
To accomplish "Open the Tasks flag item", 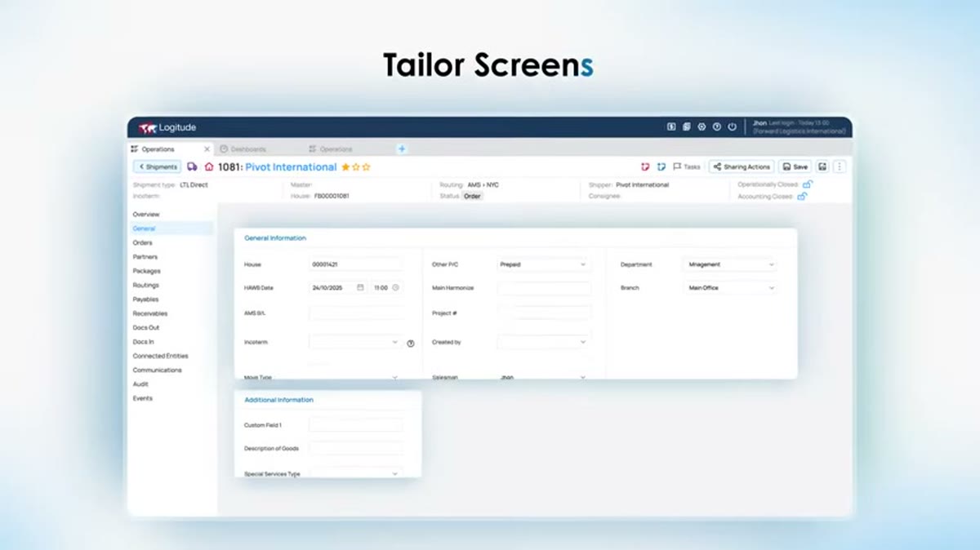I will tap(687, 166).
